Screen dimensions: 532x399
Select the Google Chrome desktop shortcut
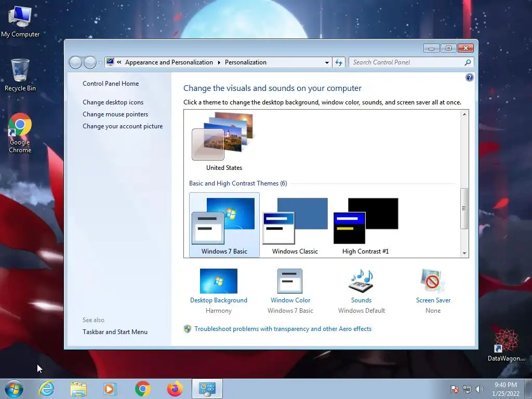20,133
